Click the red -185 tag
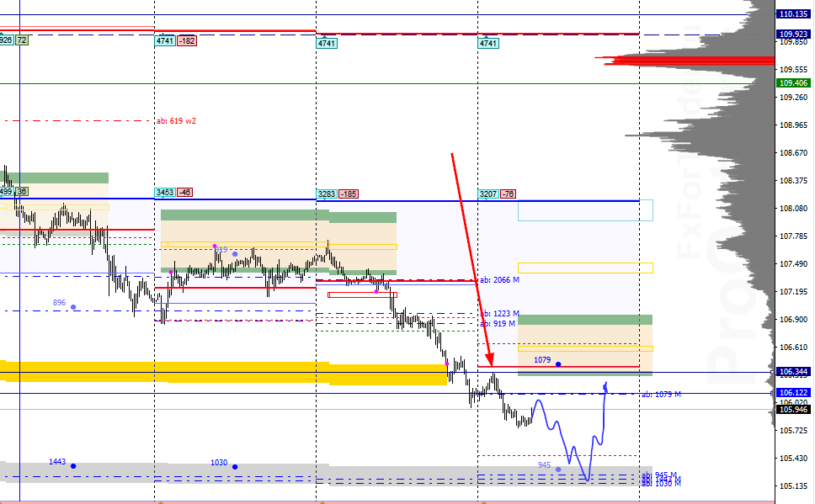 349,194
